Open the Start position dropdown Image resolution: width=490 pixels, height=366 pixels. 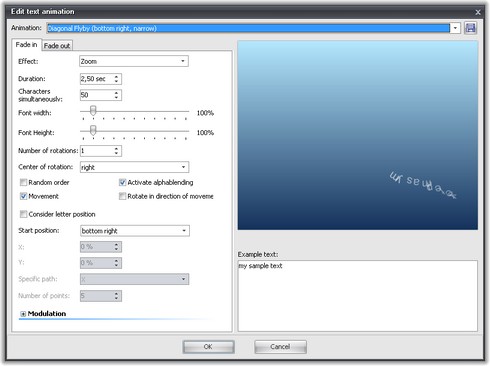pyautogui.click(x=135, y=231)
